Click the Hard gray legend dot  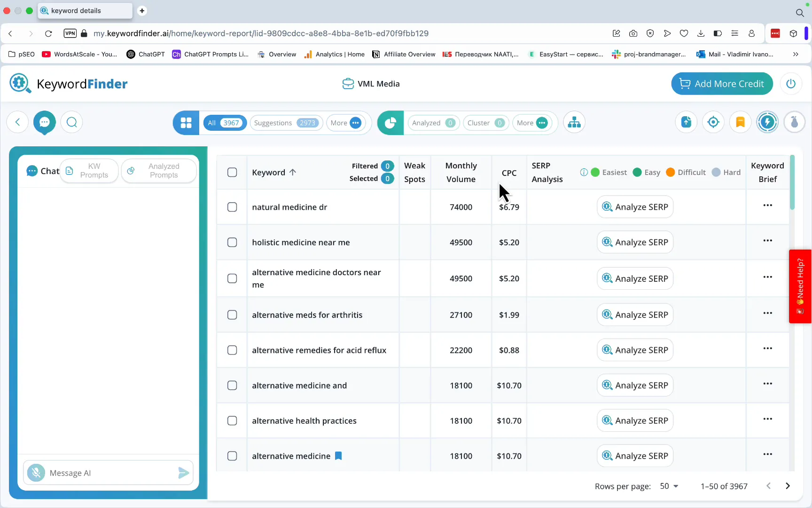click(x=716, y=172)
